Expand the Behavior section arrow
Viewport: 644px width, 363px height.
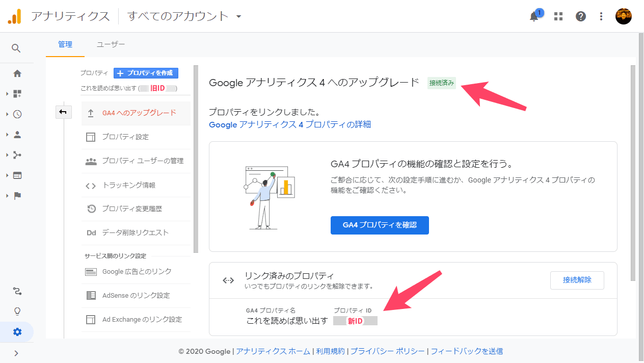tap(7, 175)
